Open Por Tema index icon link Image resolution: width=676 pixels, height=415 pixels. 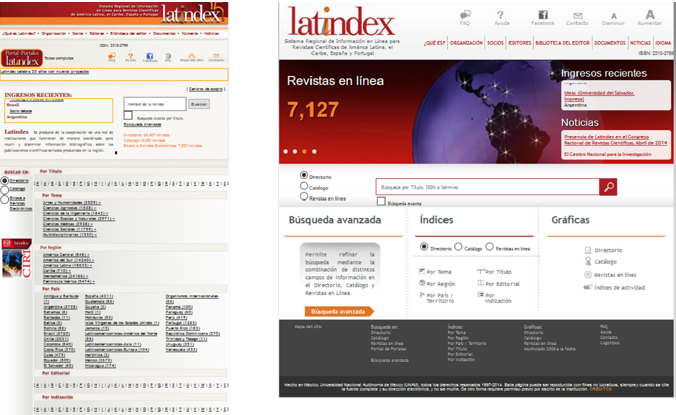pos(435,271)
